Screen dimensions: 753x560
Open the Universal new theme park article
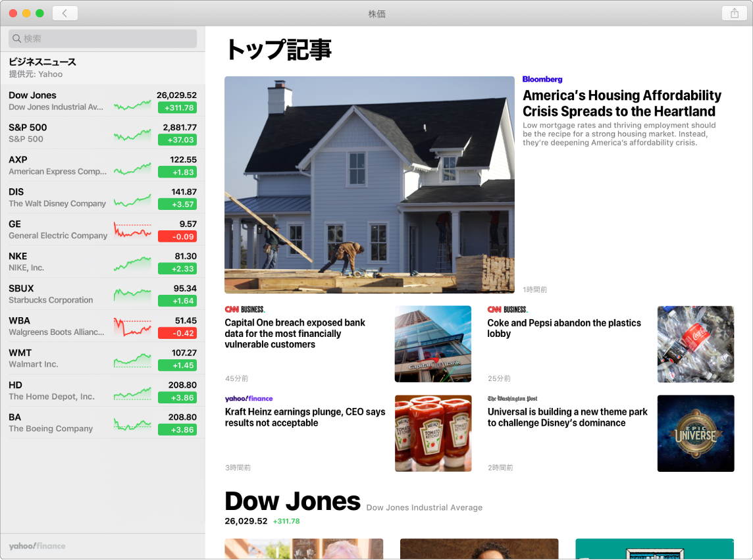coord(567,417)
